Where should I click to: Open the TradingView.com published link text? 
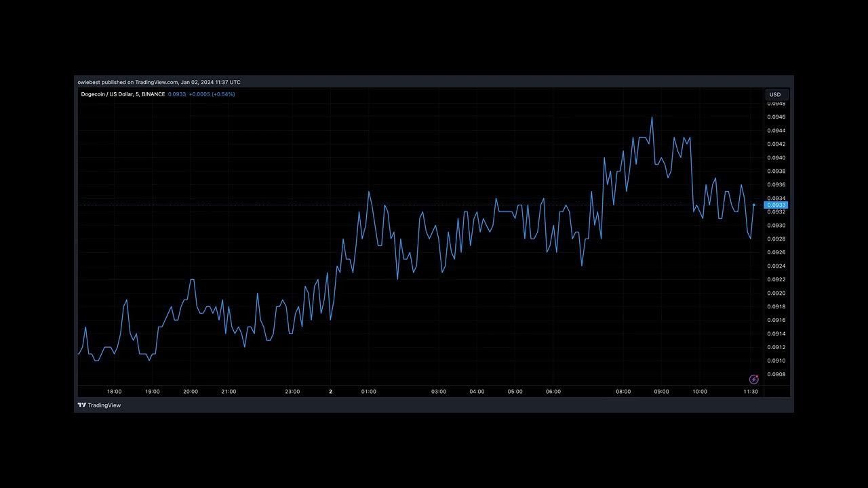tap(156, 82)
